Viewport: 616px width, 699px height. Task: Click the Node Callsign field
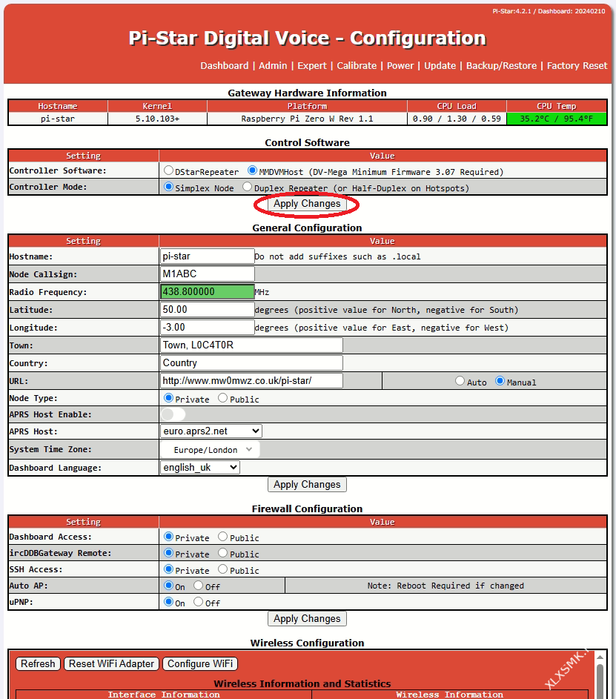[208, 274]
